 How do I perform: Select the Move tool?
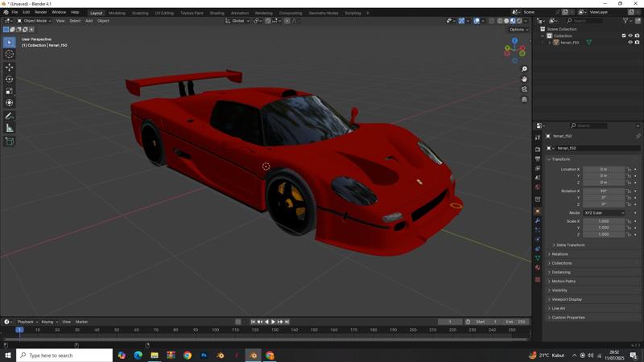click(x=10, y=67)
